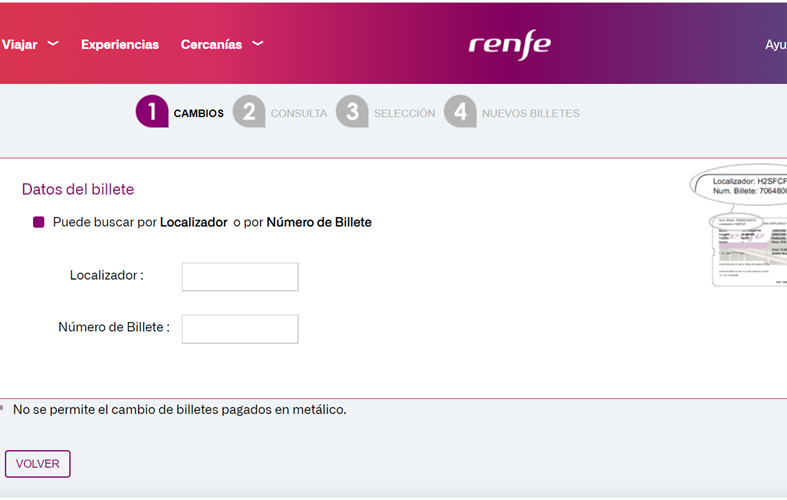The width and height of the screenshot is (787, 500).
Task: Click the purple square bullet icon
Action: (39, 222)
